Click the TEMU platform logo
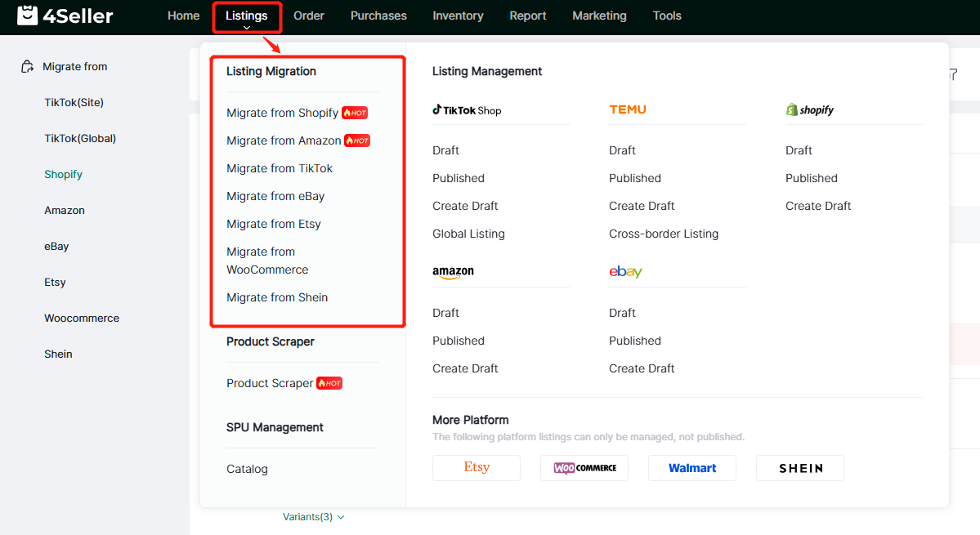The height and width of the screenshot is (535, 980). tap(627, 109)
